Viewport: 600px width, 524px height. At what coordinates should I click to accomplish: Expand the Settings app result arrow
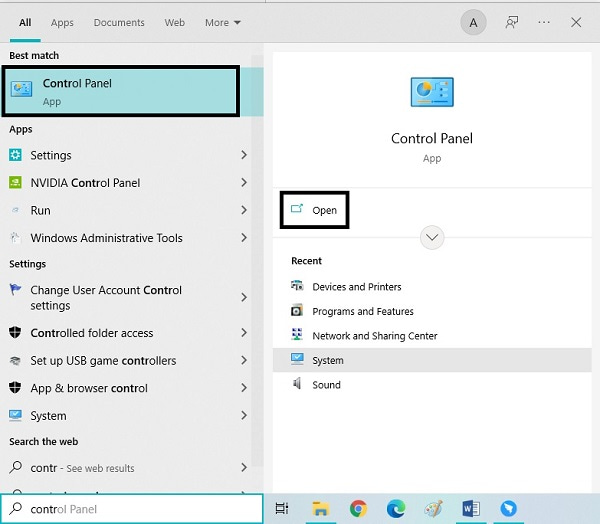click(x=244, y=155)
